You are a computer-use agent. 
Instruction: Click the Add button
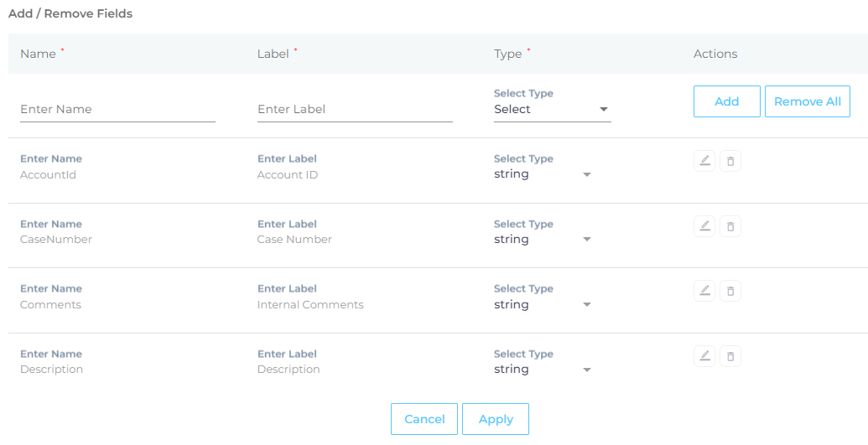[726, 101]
